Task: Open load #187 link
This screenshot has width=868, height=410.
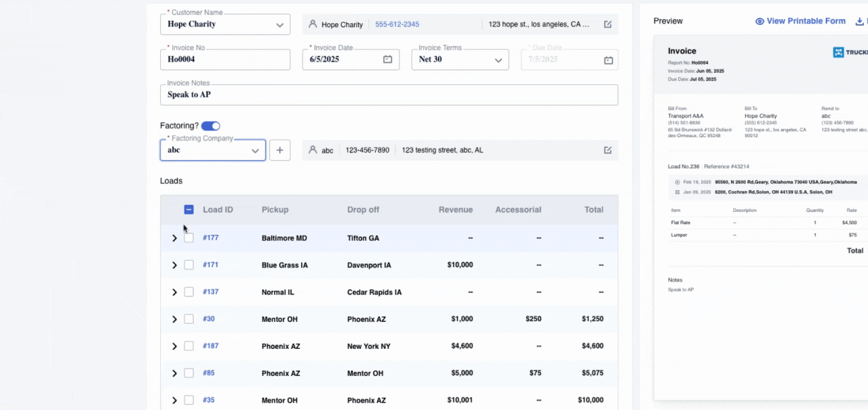Action: 210,346
